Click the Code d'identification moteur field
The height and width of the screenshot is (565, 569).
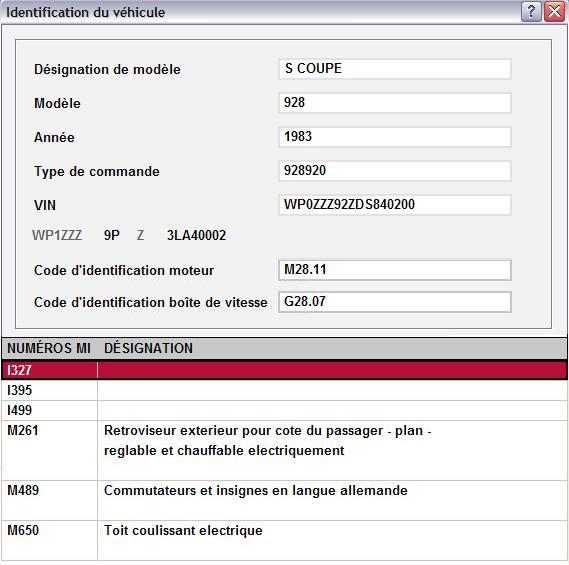click(x=395, y=270)
